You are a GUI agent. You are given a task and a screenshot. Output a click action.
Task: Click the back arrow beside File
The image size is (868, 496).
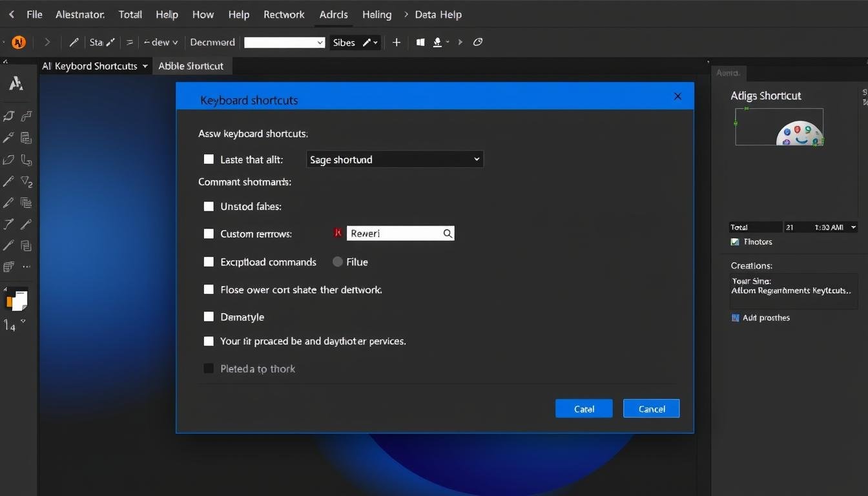(11, 14)
